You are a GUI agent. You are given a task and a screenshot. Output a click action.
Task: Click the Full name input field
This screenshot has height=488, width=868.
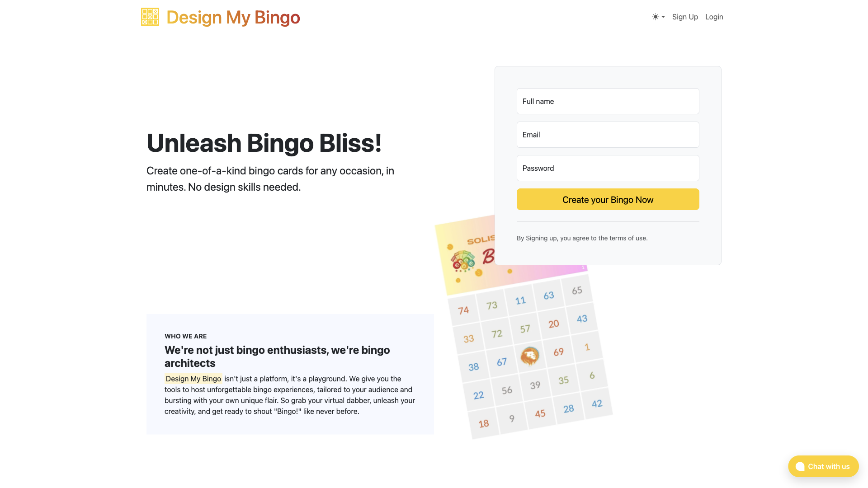point(608,101)
